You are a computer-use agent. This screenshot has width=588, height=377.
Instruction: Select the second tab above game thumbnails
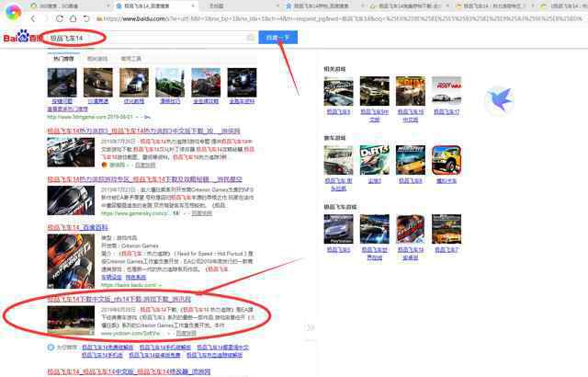[x=97, y=59]
